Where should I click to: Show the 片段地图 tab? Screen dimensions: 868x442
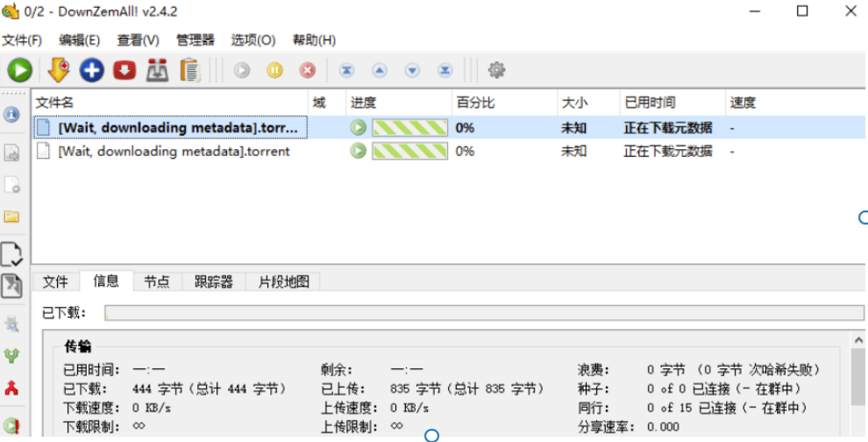pos(283,282)
